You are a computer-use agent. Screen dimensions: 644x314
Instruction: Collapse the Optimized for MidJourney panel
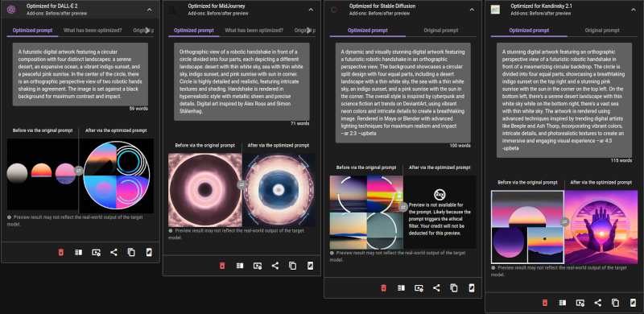[311, 10]
